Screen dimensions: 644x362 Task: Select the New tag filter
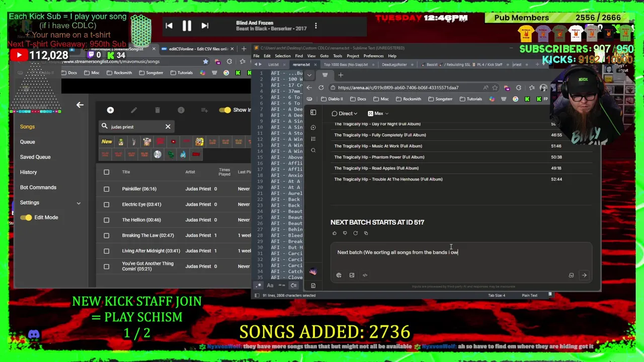tap(107, 142)
